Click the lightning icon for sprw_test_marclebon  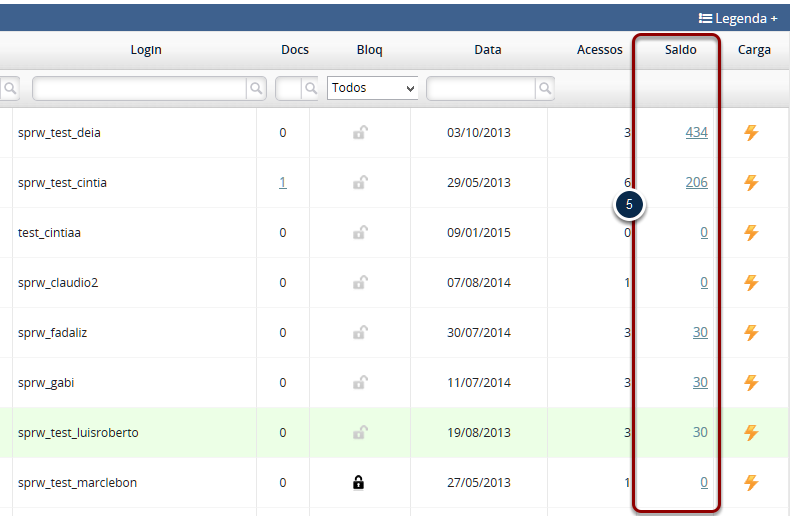(751, 483)
